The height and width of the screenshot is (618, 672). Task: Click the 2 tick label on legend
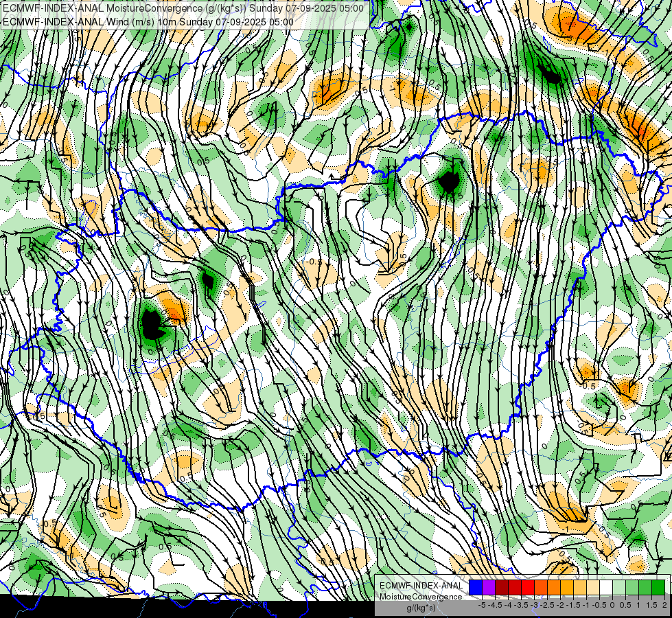coord(664,605)
